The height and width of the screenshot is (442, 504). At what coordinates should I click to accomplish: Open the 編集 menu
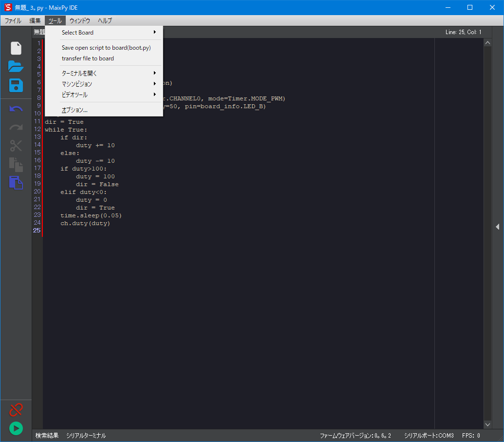pyautogui.click(x=35, y=20)
